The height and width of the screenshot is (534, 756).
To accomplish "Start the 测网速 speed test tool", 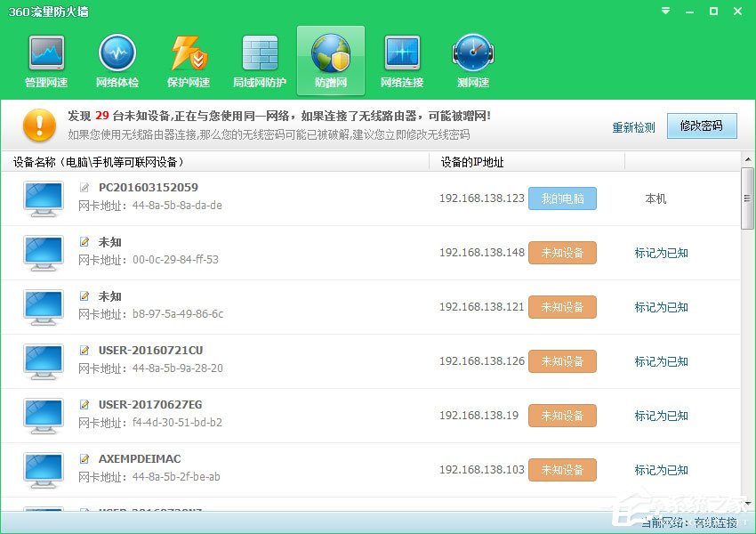I will [x=472, y=59].
